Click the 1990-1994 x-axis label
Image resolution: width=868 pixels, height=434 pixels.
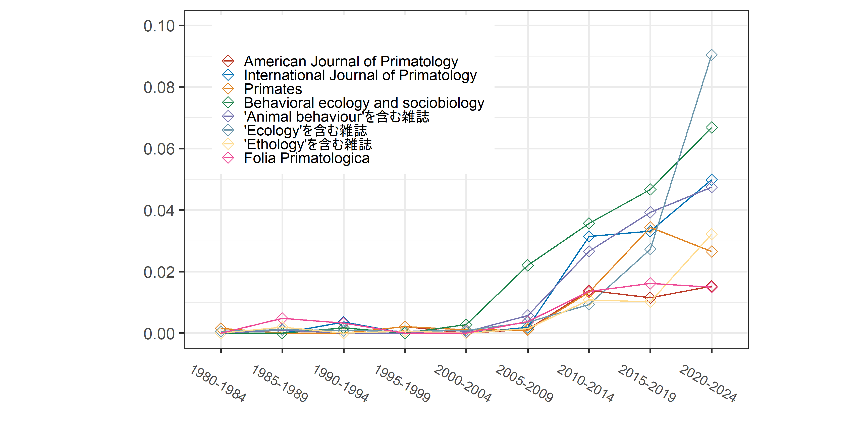pos(341,384)
